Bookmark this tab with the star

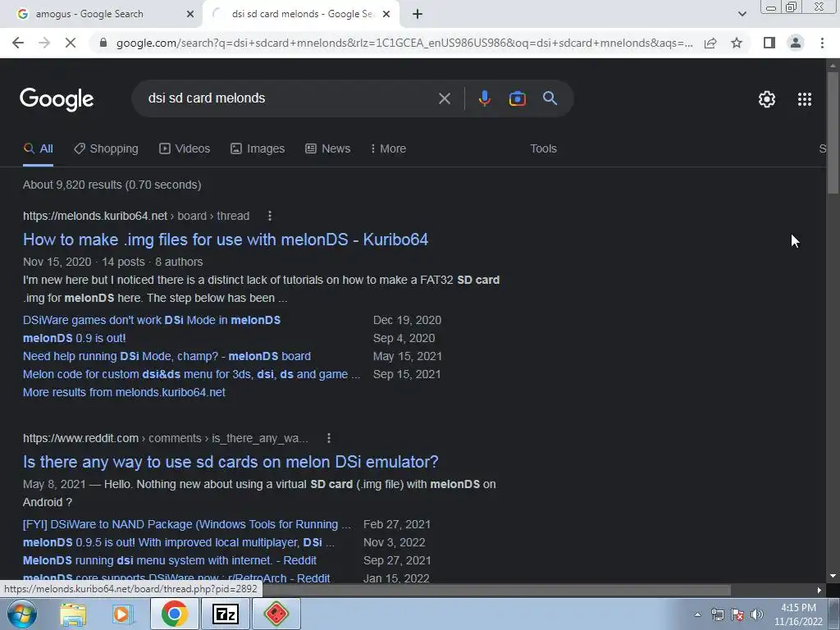point(737,43)
